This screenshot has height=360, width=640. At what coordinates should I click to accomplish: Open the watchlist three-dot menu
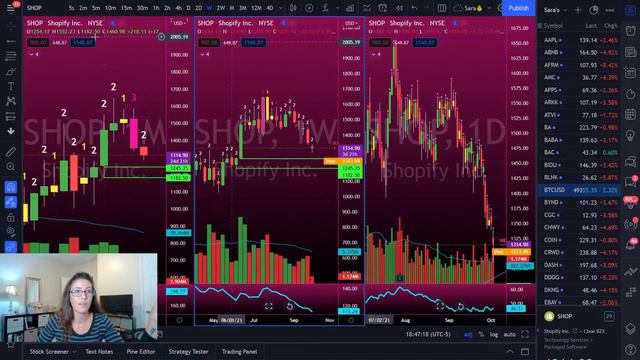click(609, 10)
